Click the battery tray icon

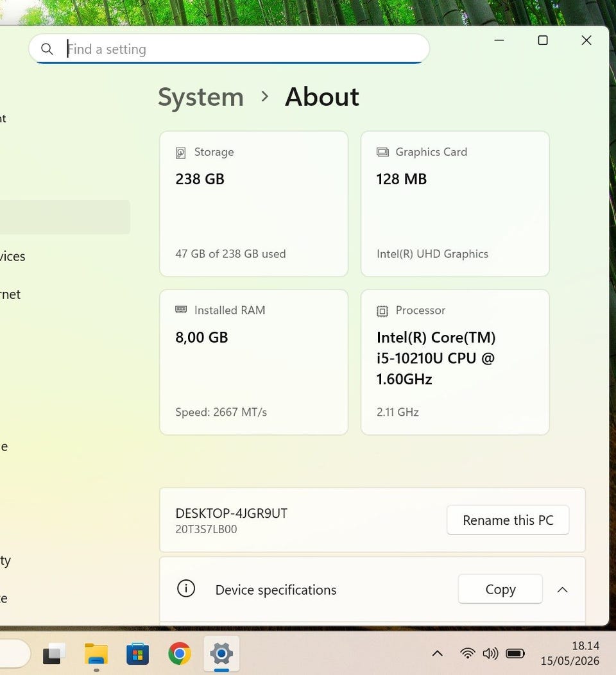515,653
